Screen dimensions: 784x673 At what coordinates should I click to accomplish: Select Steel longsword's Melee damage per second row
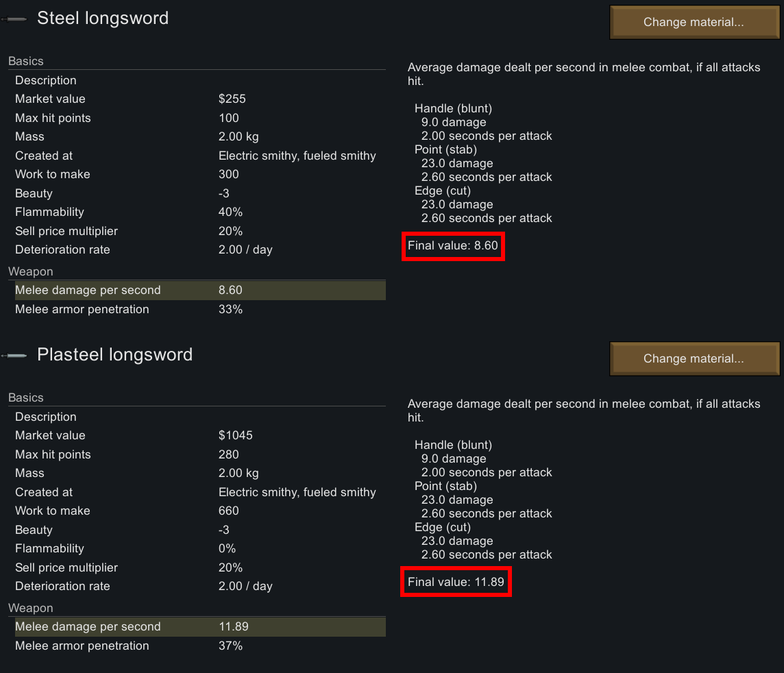(199, 290)
